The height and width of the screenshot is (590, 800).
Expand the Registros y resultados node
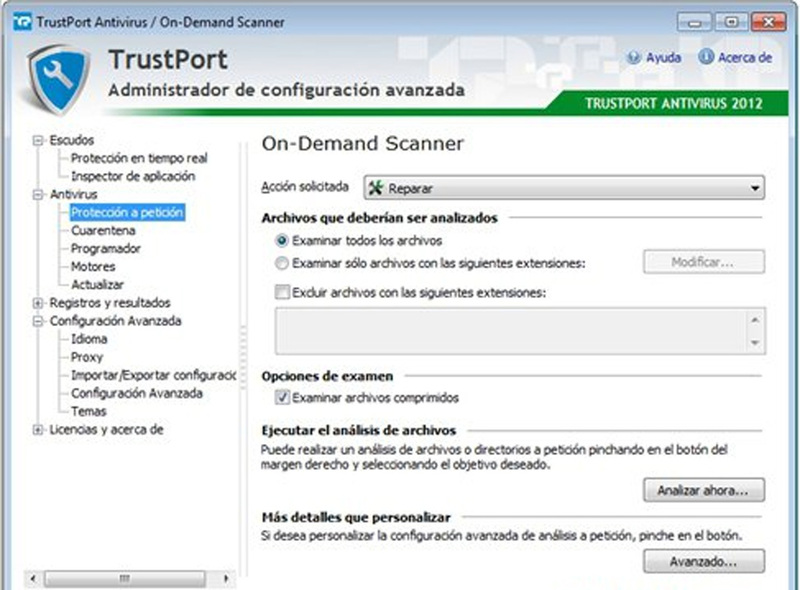click(38, 303)
